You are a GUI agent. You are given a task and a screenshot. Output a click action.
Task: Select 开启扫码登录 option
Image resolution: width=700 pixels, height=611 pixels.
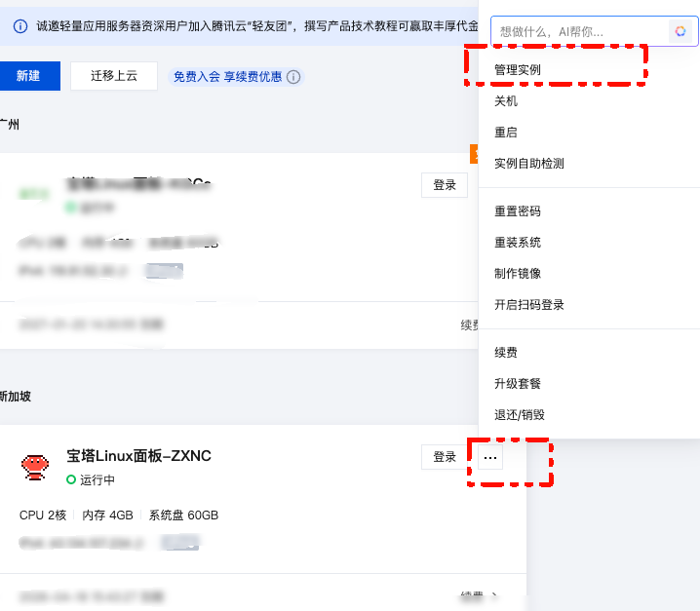coord(529,305)
